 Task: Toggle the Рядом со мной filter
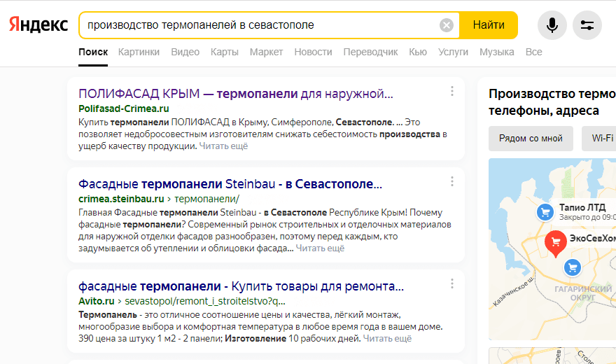(x=531, y=139)
